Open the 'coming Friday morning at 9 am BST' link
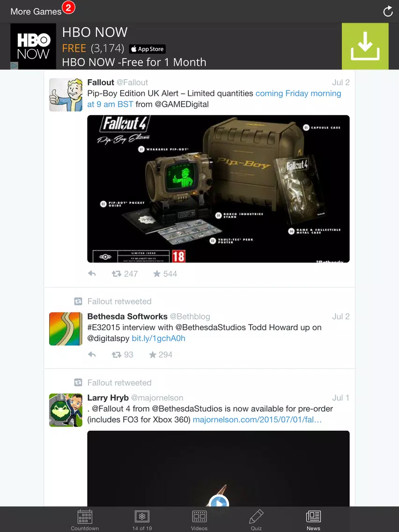 click(214, 99)
